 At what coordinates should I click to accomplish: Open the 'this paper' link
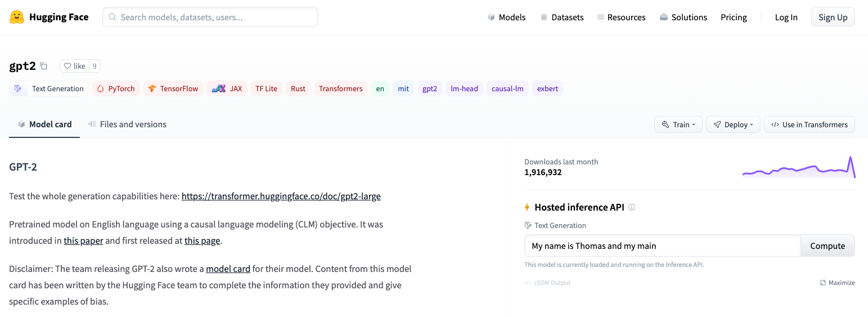pyautogui.click(x=83, y=241)
